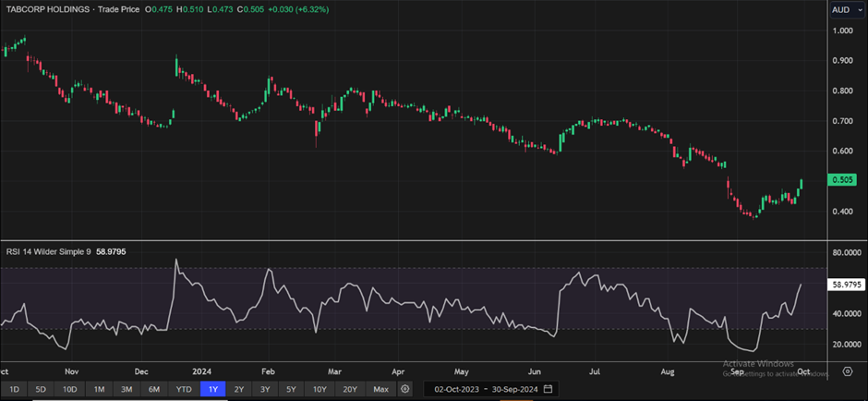Select the active 1Y range button

tap(212, 389)
